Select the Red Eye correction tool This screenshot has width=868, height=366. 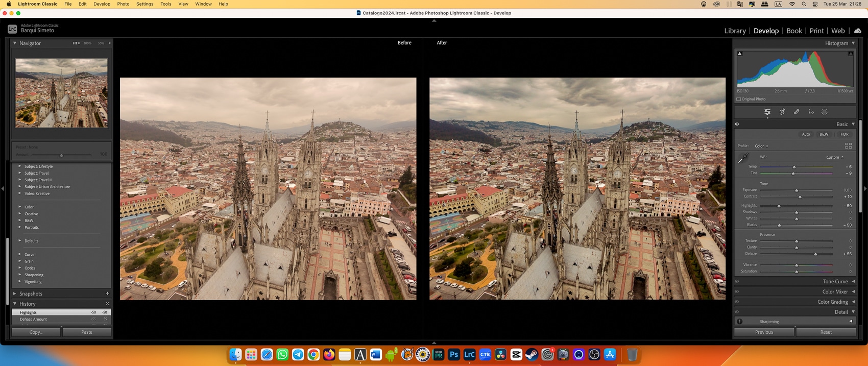click(811, 112)
